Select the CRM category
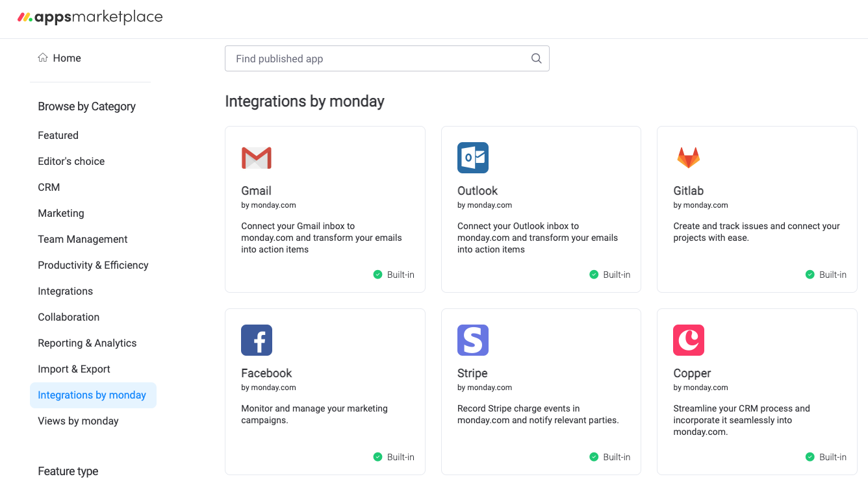The image size is (868, 481). click(x=49, y=187)
